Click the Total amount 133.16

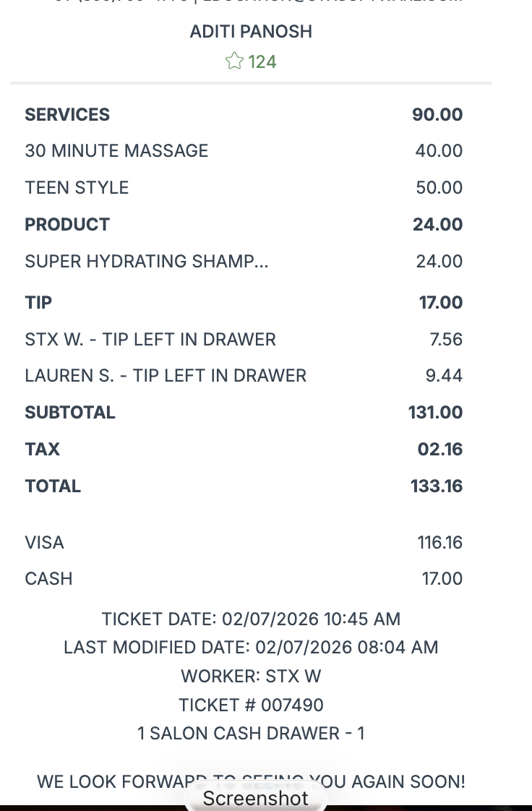437,486
